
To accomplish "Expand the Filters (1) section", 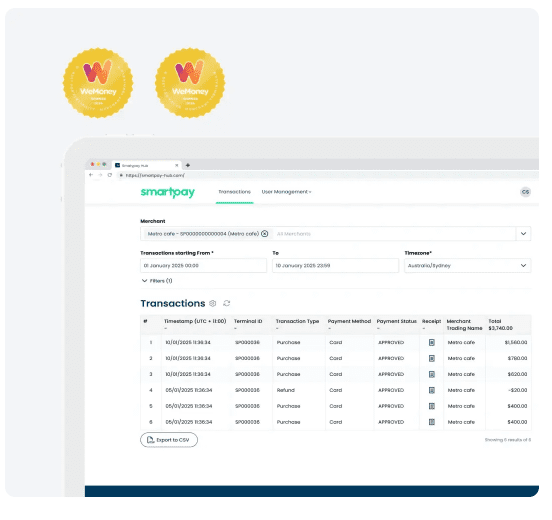I will click(x=157, y=281).
